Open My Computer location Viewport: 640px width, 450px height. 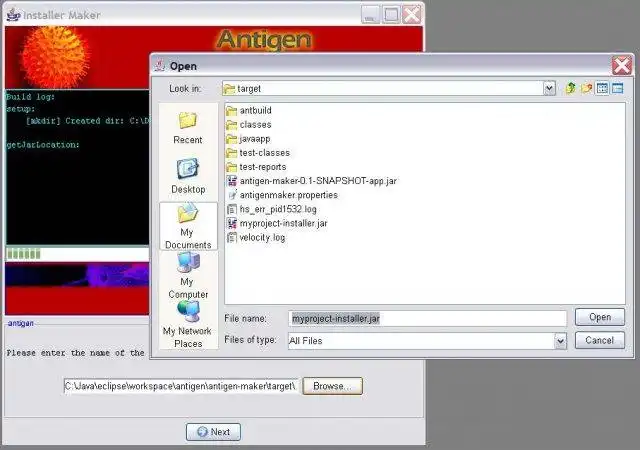click(x=188, y=276)
